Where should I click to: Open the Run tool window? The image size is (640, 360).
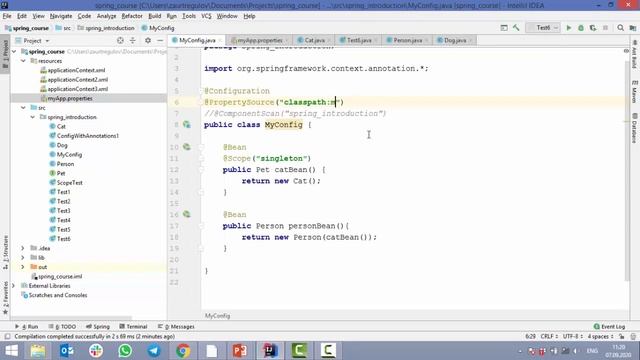pyautogui.click(x=27, y=327)
